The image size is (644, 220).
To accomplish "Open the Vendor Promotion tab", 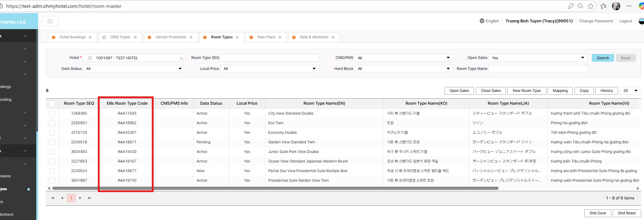I will (171, 37).
